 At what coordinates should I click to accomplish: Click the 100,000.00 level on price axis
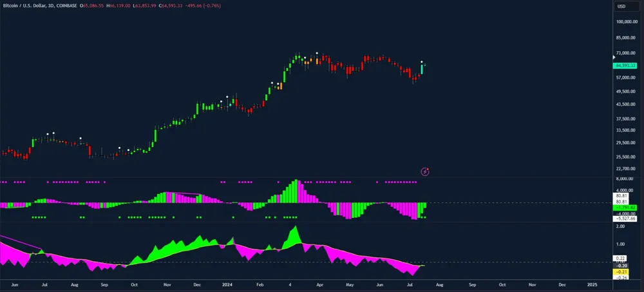[626, 22]
